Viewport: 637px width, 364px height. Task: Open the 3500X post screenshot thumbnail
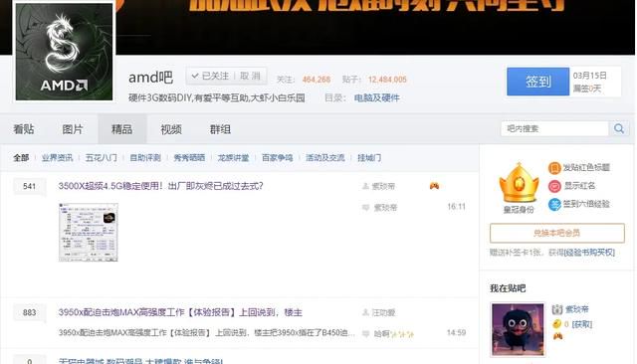[89, 232]
